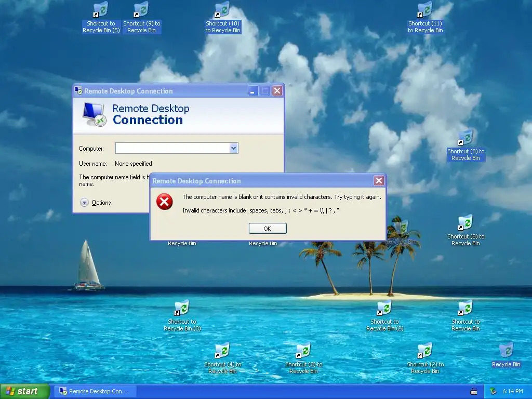Select Shortcut (3) to Recycle Bin icon
This screenshot has width=532, height=399.
tap(303, 358)
